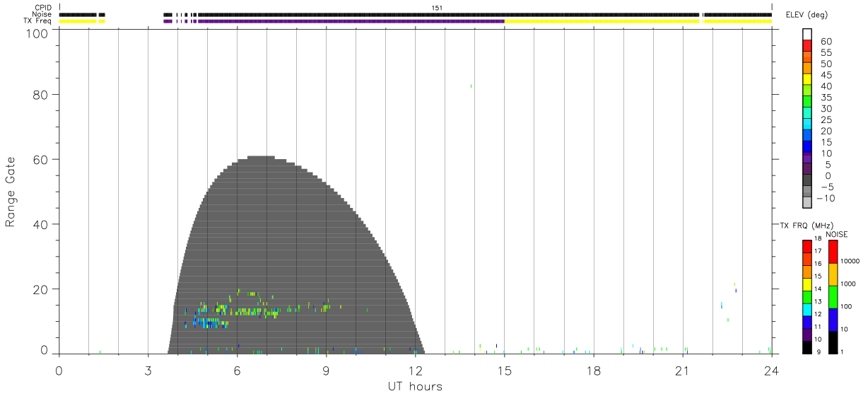The width and height of the screenshot is (868, 401).
Task: Click the y-axis tick label '100'
Action: [38, 33]
